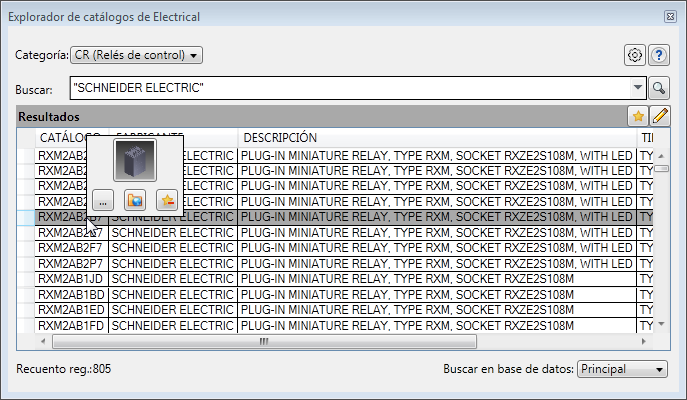Open the Buscar en base de datos dropdown
Viewport: 687px width, 400px height.
[x=622, y=369]
